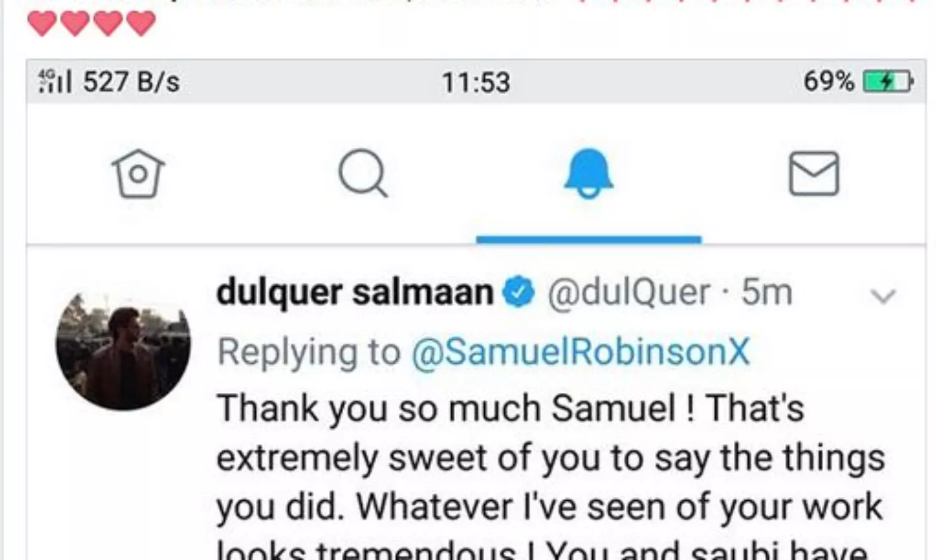Tap the 527 B/s network speed indicator
Screen dimensions: 936x560
131,82
